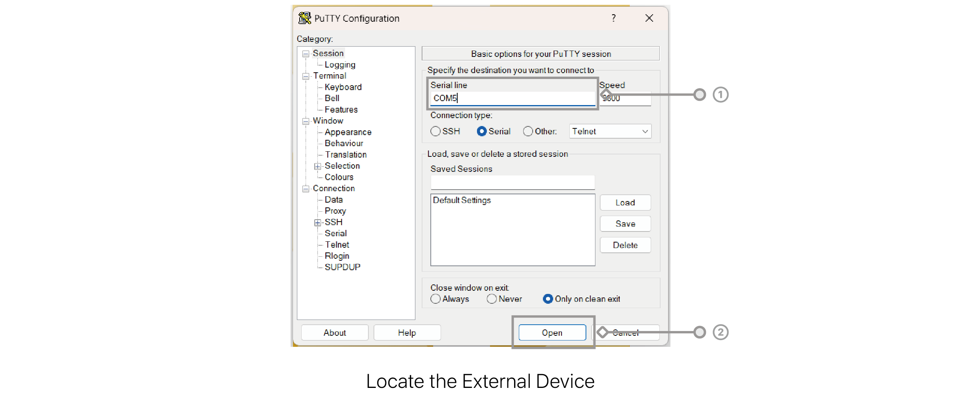
Task: Click the PuTTY icon in title bar
Action: pos(304,18)
